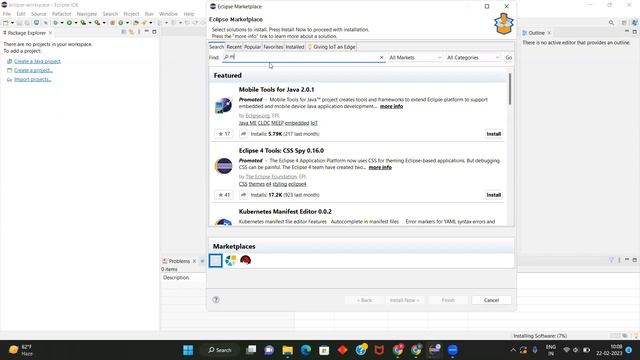Close the Package Explorer tab
Screen dimensions: 640x360
click(50, 33)
